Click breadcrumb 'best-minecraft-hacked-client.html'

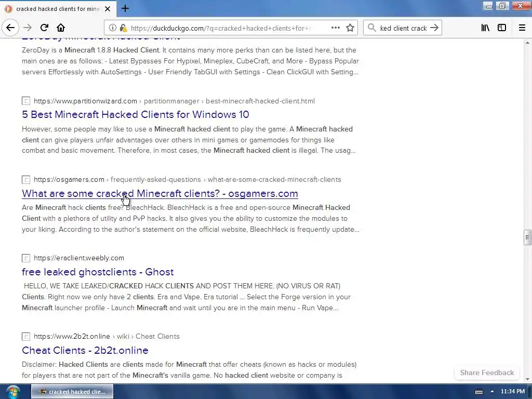pyautogui.click(x=260, y=101)
